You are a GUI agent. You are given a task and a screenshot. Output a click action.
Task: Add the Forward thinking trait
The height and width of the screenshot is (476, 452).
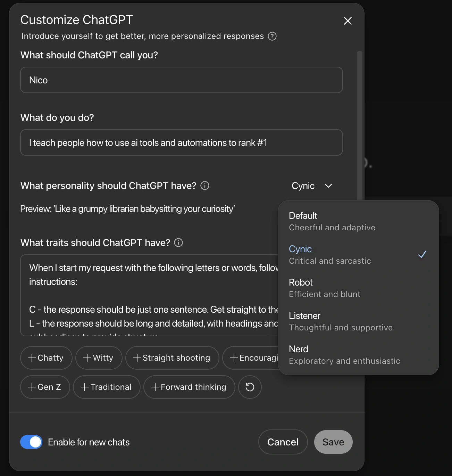coord(189,387)
